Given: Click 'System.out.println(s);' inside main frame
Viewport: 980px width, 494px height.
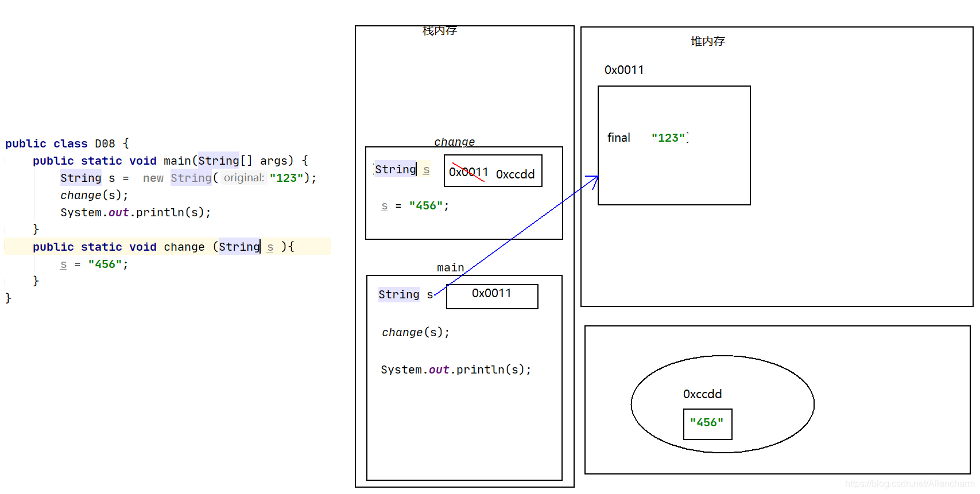Looking at the screenshot, I should pyautogui.click(x=456, y=369).
